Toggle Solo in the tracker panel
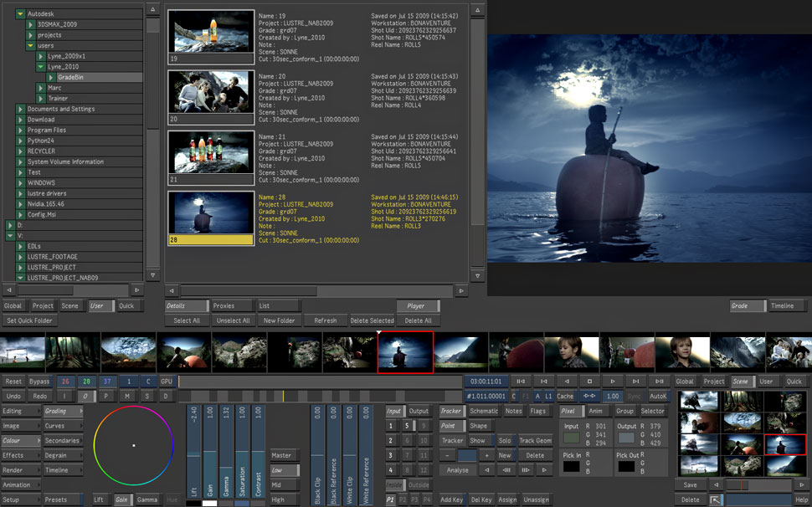This screenshot has width=812, height=507. tap(505, 440)
